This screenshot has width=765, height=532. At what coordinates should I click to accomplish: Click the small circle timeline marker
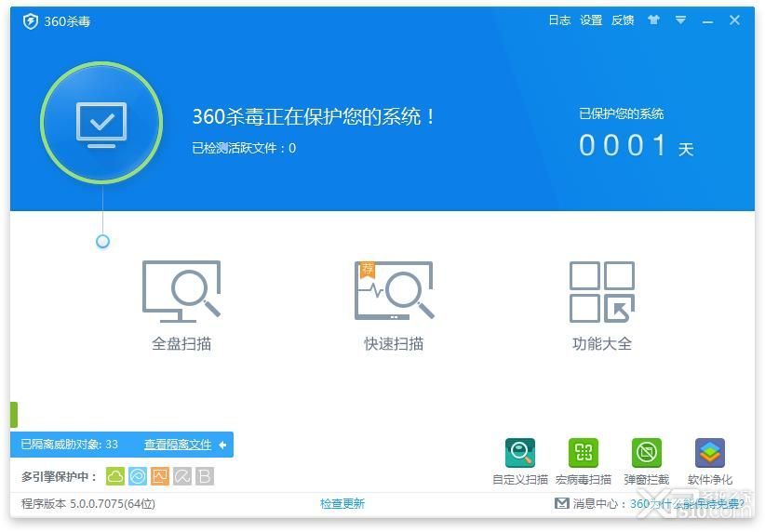[x=102, y=242]
